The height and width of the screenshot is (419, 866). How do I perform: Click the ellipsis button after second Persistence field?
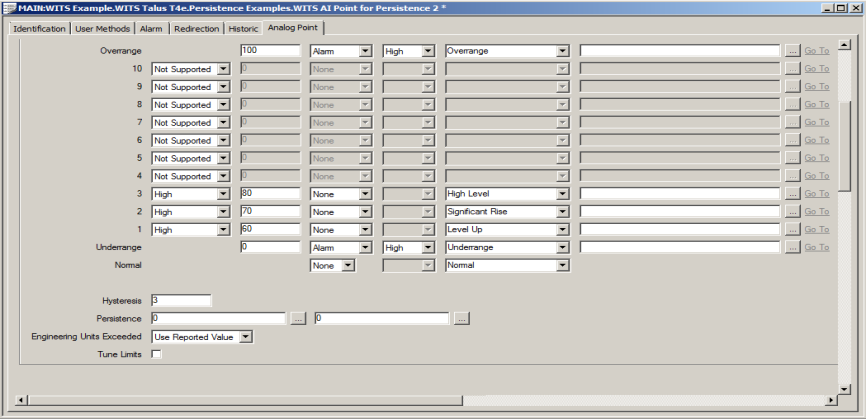pyautogui.click(x=461, y=319)
